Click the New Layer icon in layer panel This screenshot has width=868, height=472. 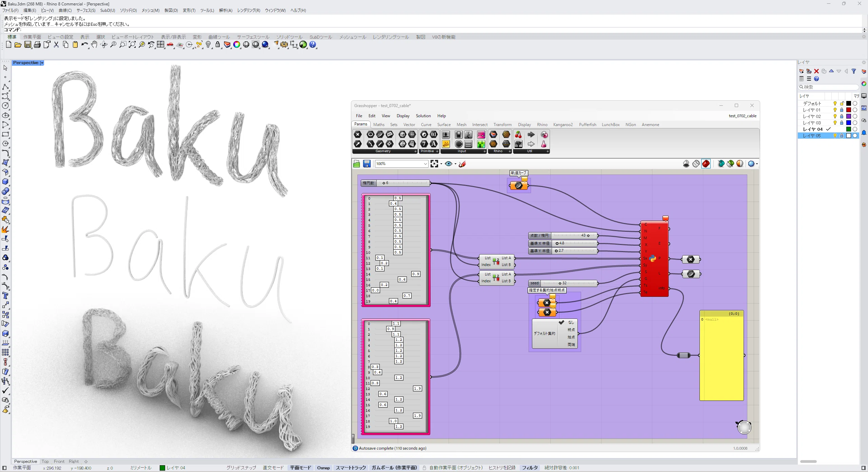pos(802,71)
